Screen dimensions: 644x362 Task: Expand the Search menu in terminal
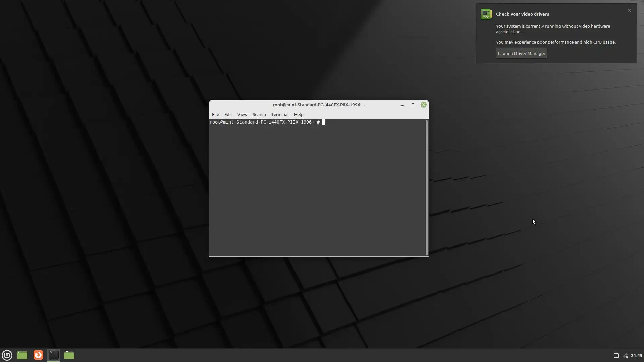259,114
